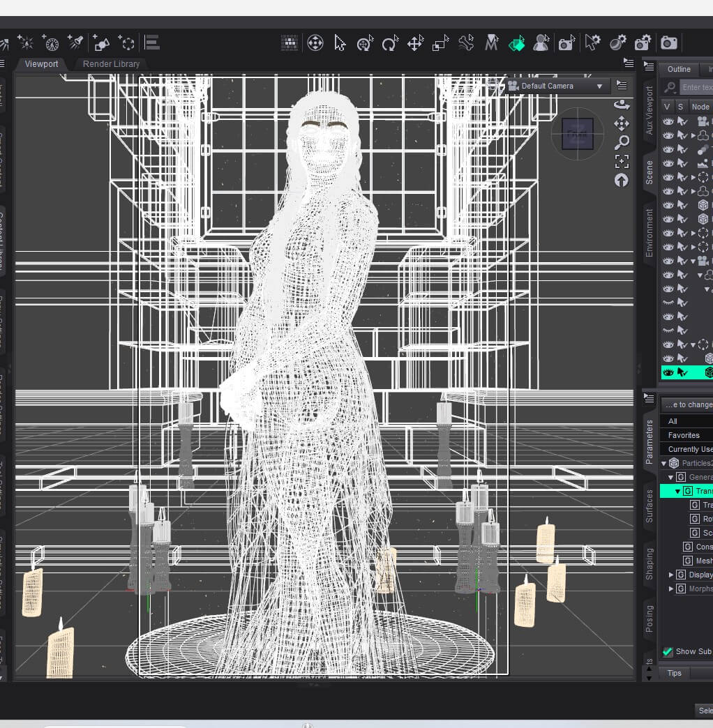Open the Shaping side tab
Viewport: 713px width, 728px height.
[650, 563]
